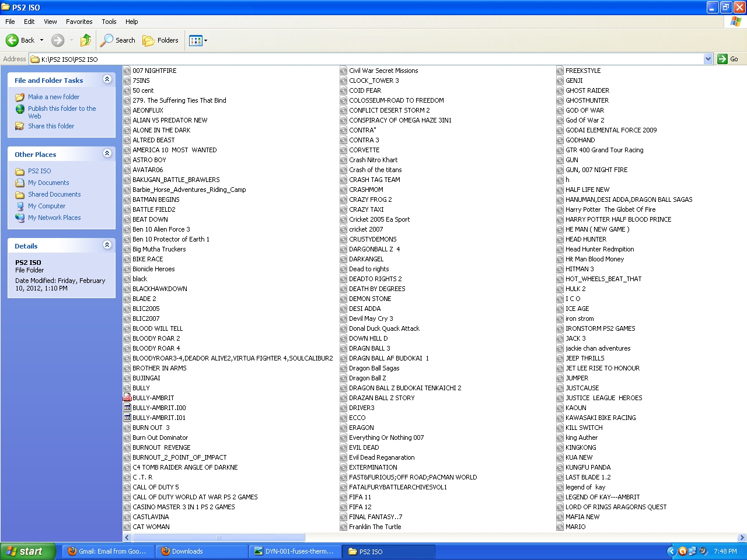The image size is (747, 560).
Task: Toggle the Folders pane button
Action: (160, 40)
